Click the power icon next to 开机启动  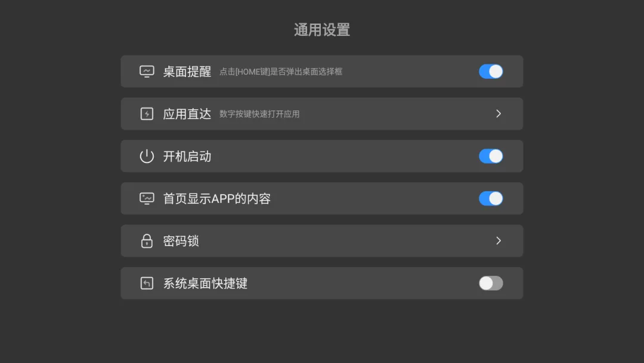point(147,156)
